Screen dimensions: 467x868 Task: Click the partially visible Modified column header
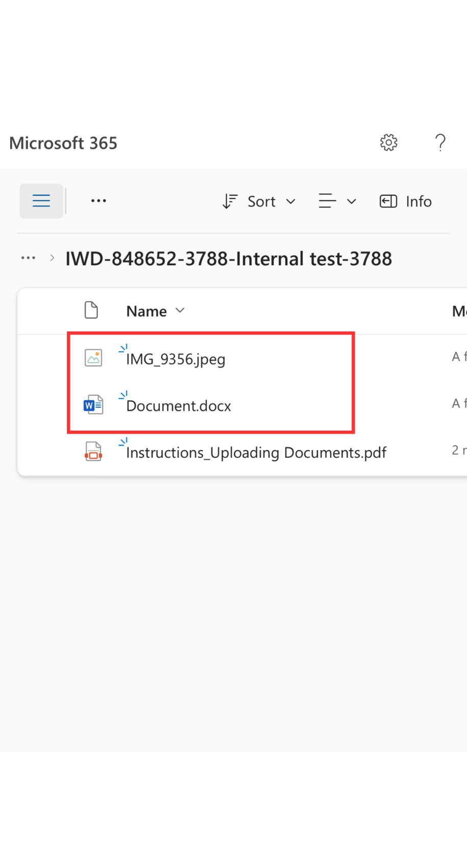[459, 311]
